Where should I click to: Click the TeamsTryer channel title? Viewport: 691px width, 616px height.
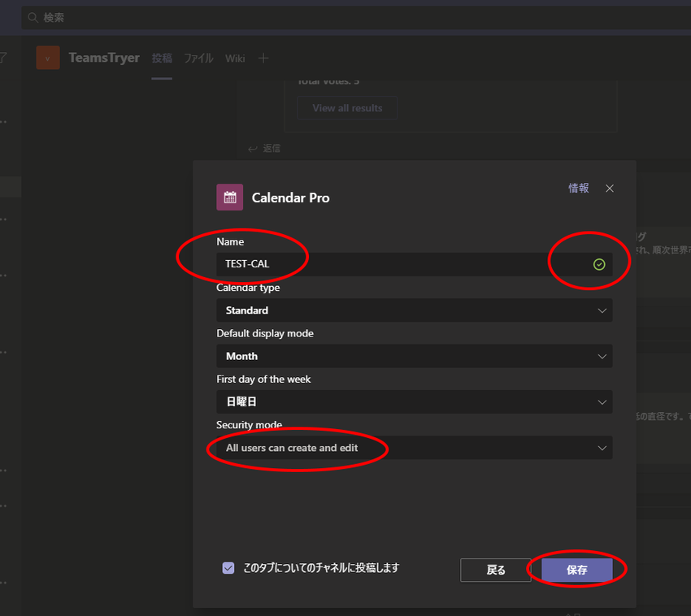[104, 58]
